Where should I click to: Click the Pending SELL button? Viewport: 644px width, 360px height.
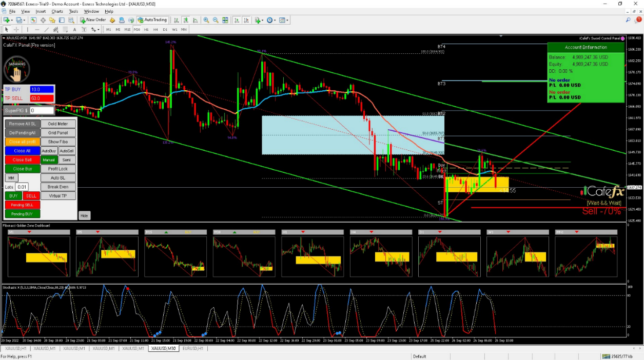[x=22, y=205]
